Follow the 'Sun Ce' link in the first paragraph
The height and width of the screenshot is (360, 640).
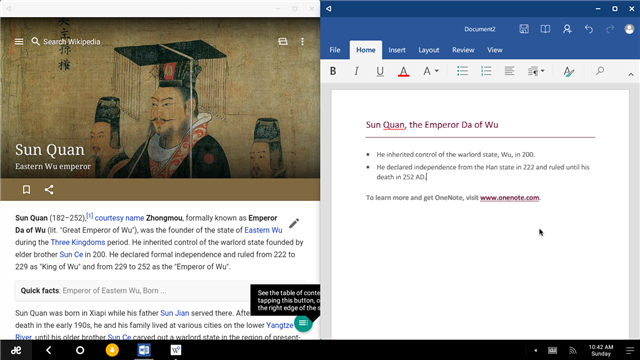point(71,255)
